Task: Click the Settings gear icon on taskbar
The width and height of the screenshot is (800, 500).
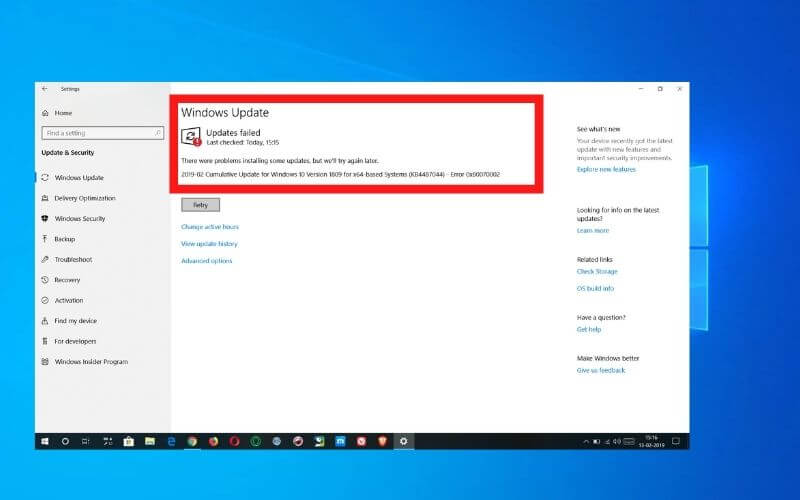Action: [404, 441]
